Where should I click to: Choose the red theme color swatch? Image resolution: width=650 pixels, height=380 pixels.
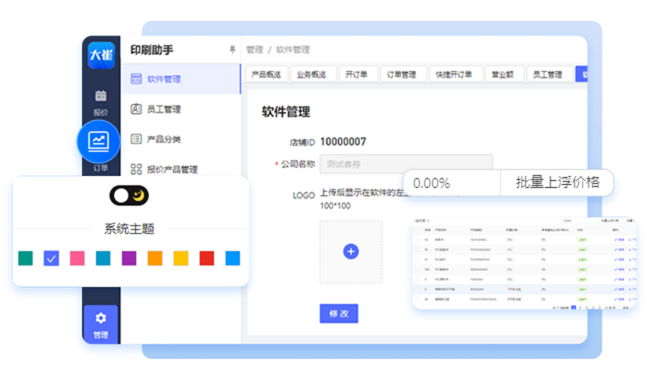(x=207, y=258)
